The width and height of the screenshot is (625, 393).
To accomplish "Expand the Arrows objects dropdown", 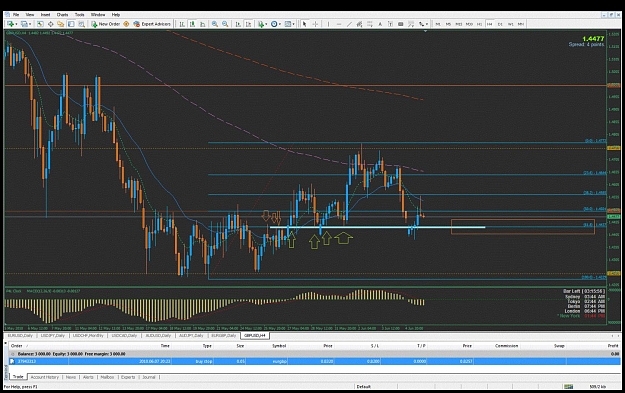I will coord(426,24).
